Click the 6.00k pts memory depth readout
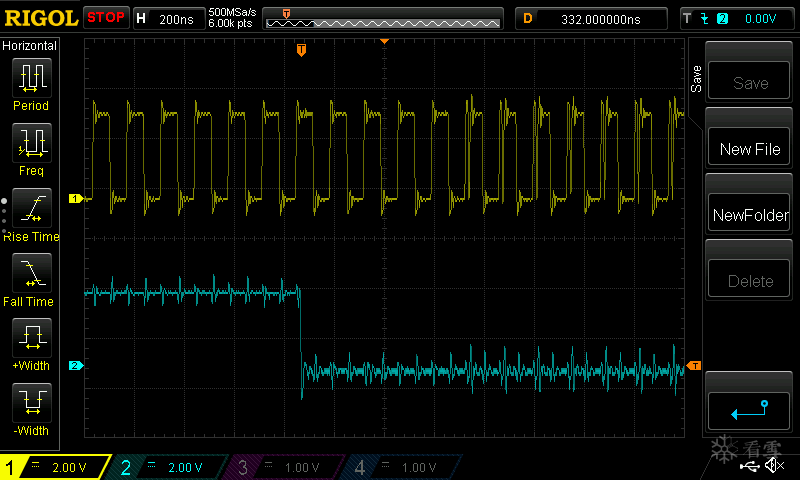This screenshot has width=800, height=480. [230, 23]
